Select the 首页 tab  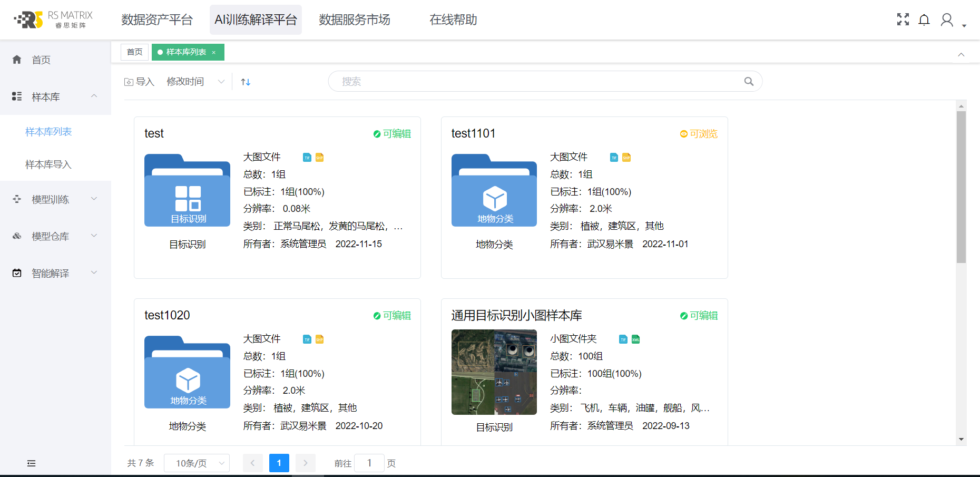tap(134, 52)
